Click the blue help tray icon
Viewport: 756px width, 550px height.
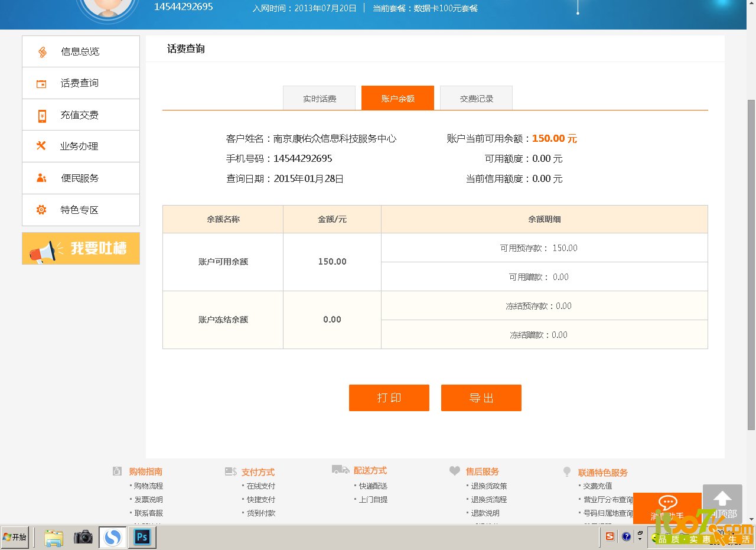(627, 536)
